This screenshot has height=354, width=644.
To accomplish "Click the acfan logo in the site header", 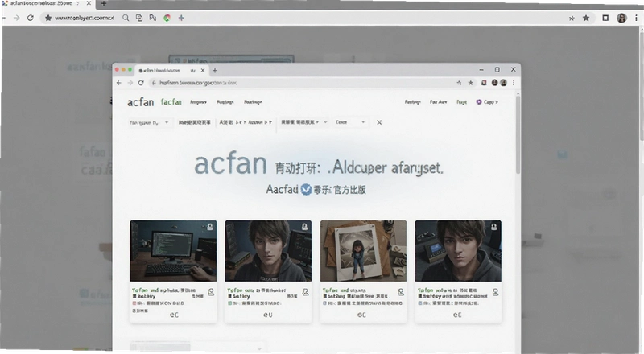I will coord(140,102).
